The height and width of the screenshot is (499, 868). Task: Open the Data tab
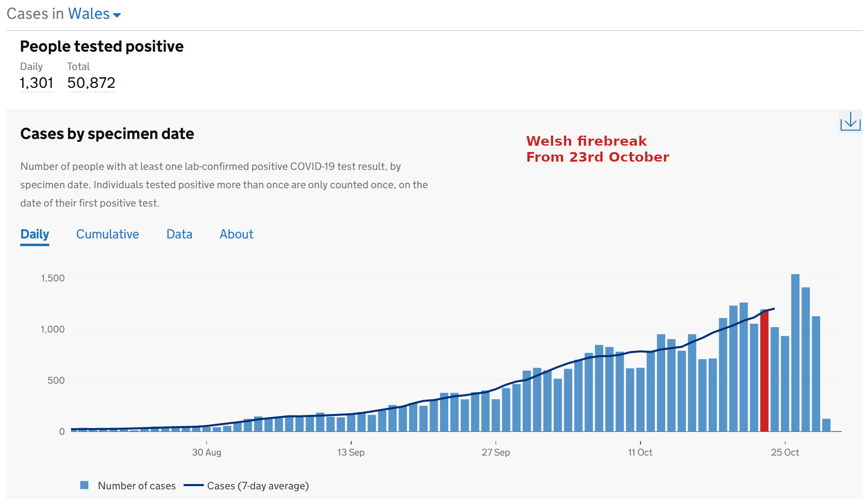point(179,235)
